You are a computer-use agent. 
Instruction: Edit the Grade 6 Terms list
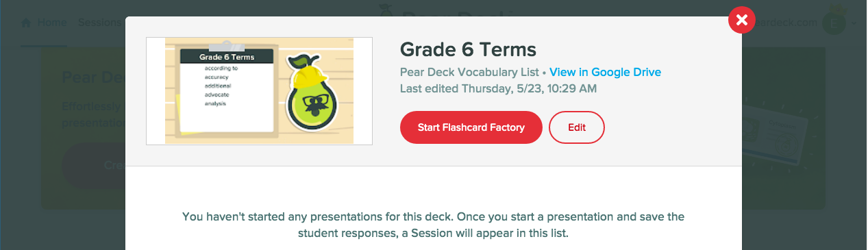pos(577,127)
